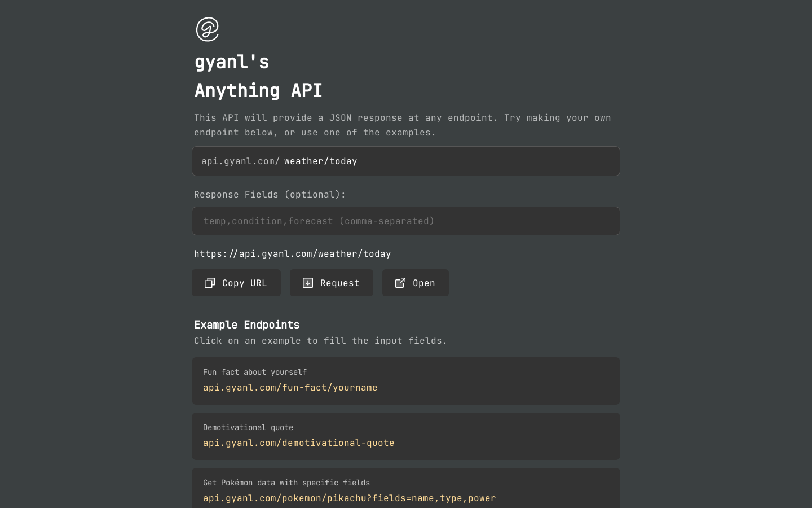
Task: Select the Demotivational quote example card
Action: coord(406,436)
